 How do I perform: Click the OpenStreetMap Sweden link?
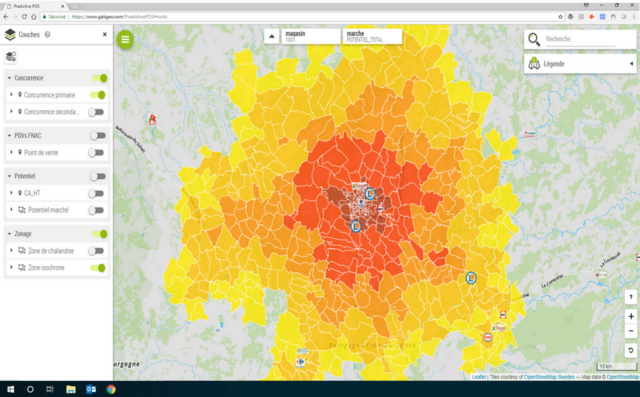pyautogui.click(x=549, y=377)
